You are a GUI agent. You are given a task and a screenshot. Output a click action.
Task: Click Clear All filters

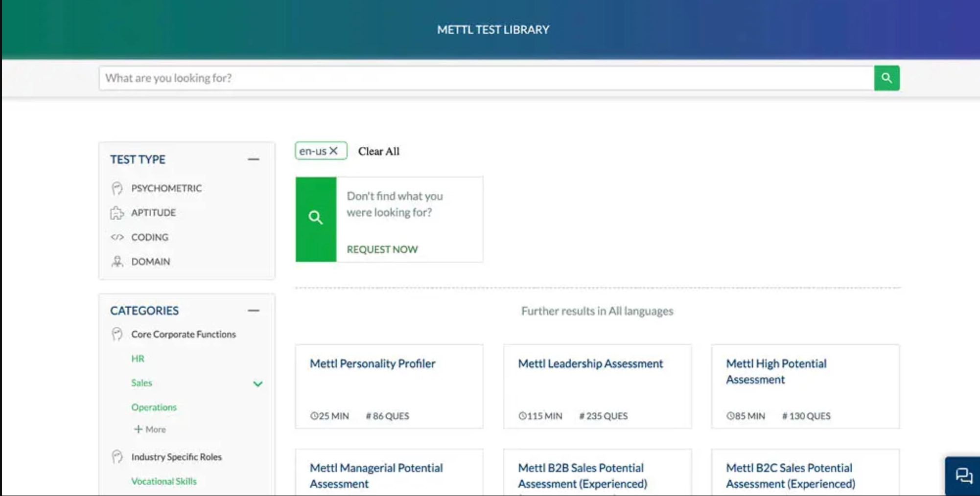pyautogui.click(x=379, y=151)
